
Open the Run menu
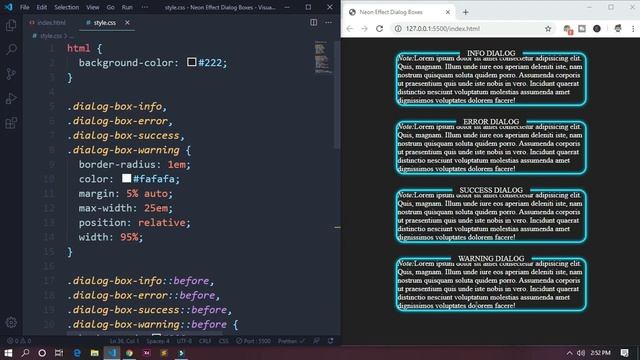tap(127, 7)
